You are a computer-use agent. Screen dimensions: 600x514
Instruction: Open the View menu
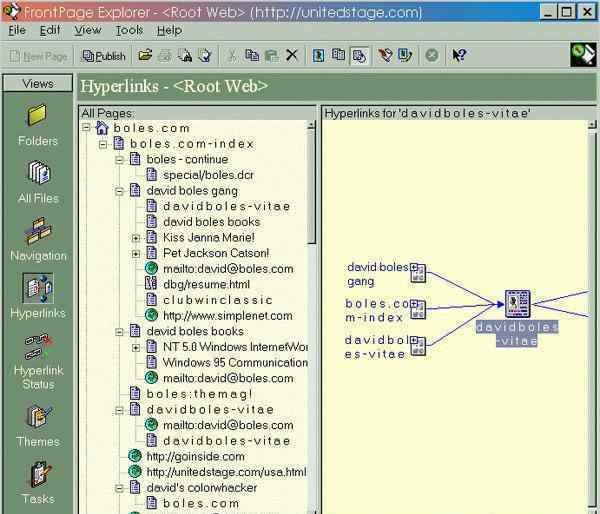click(88, 30)
